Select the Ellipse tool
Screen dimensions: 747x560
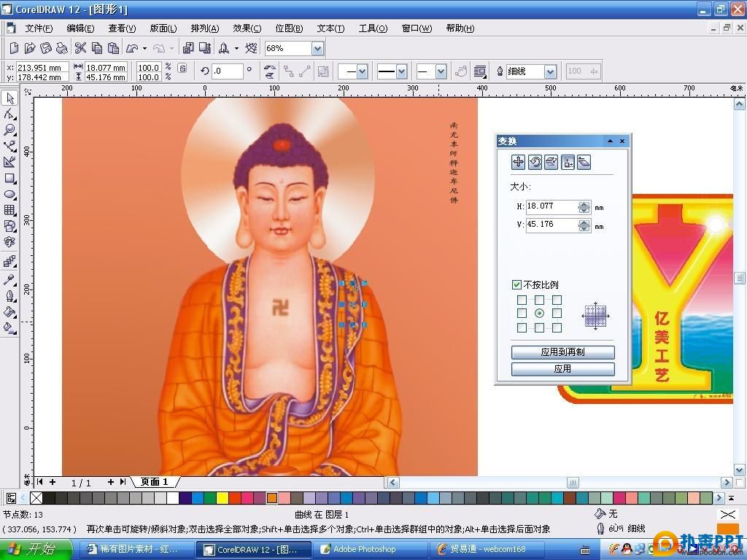pyautogui.click(x=9, y=194)
